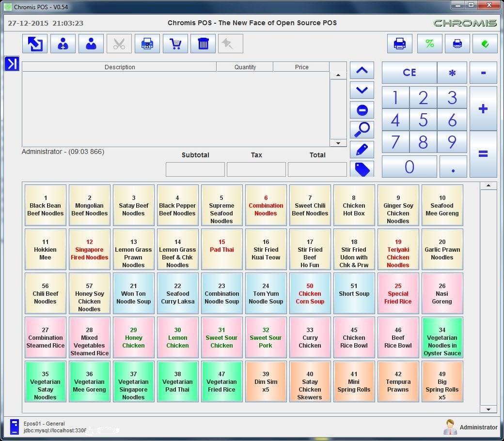Search lines with the magnifier icon
Viewport: 504px width, 441px height.
(x=362, y=130)
